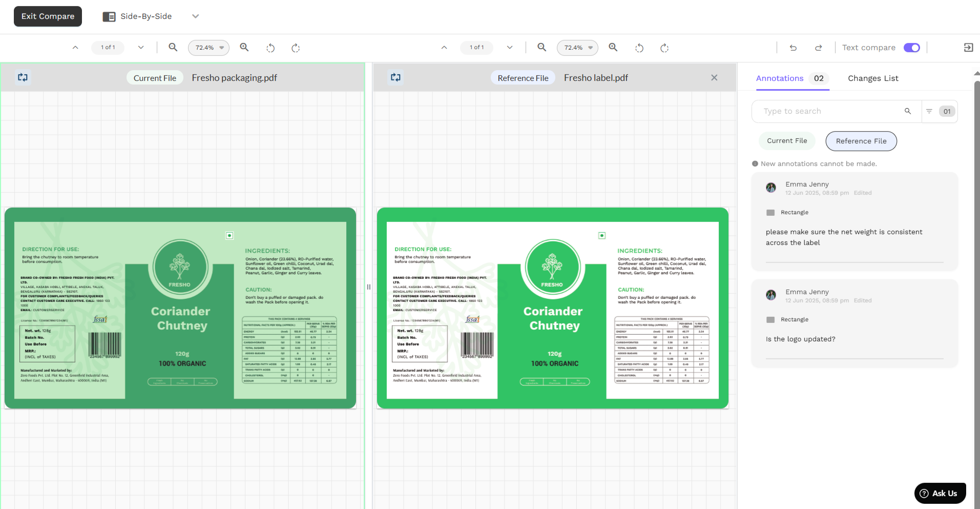Click the search magnifier icon
Viewport: 980px width, 509px height.
(908, 111)
